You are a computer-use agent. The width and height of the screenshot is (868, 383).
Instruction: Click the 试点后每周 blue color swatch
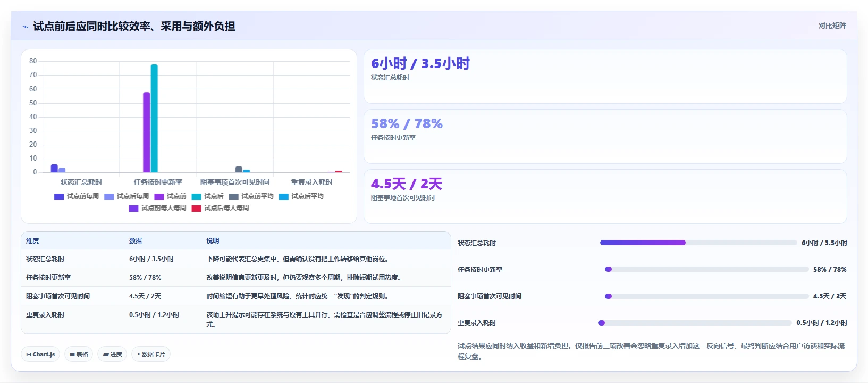pyautogui.click(x=109, y=197)
